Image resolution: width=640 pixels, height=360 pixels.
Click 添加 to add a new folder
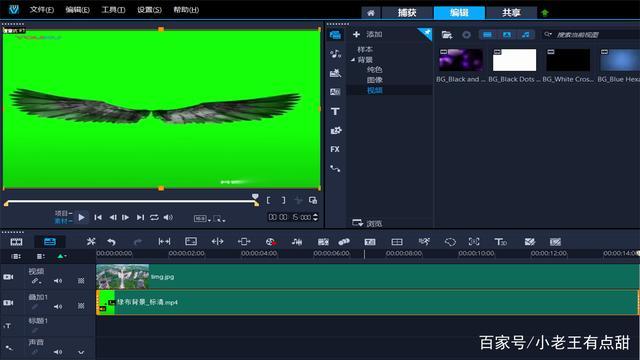(x=367, y=34)
